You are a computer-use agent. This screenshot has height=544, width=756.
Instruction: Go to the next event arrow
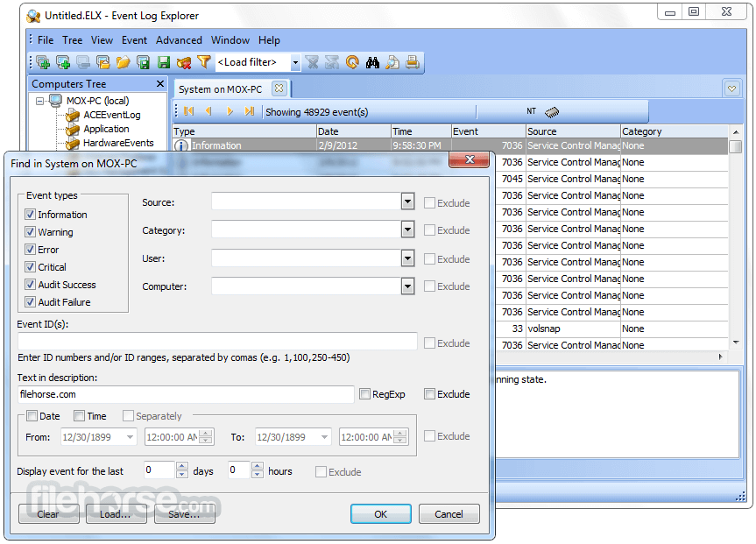[230, 111]
